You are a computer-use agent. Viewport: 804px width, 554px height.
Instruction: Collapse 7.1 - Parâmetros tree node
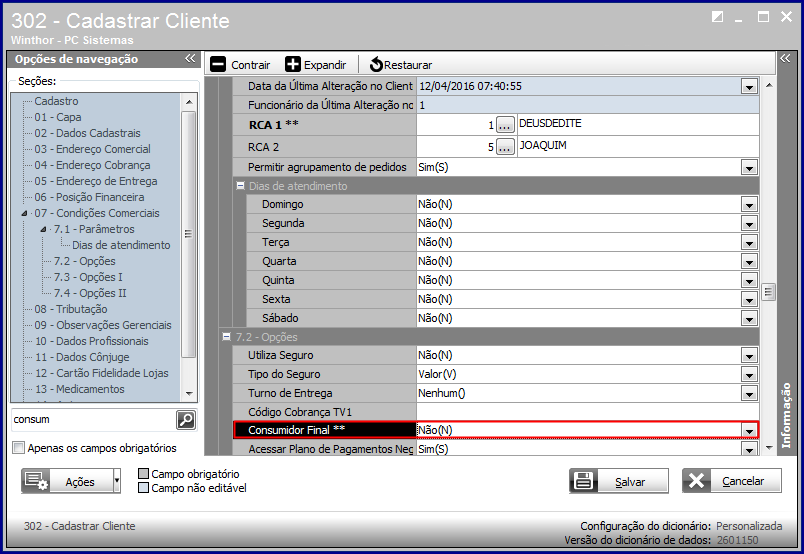pyautogui.click(x=44, y=229)
